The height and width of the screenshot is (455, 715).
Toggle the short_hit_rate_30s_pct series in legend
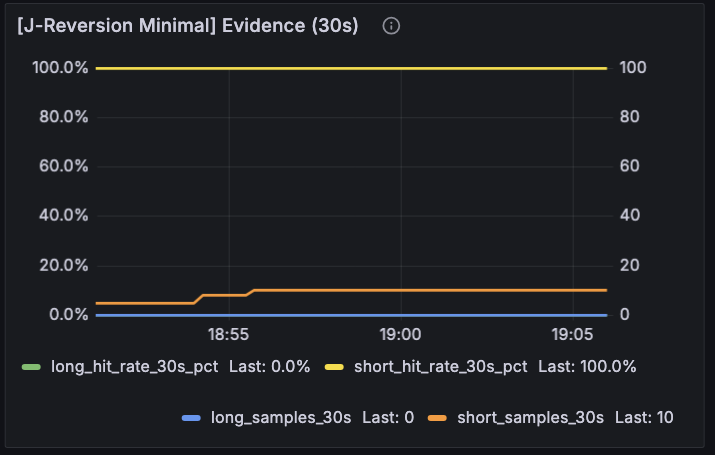click(x=440, y=367)
